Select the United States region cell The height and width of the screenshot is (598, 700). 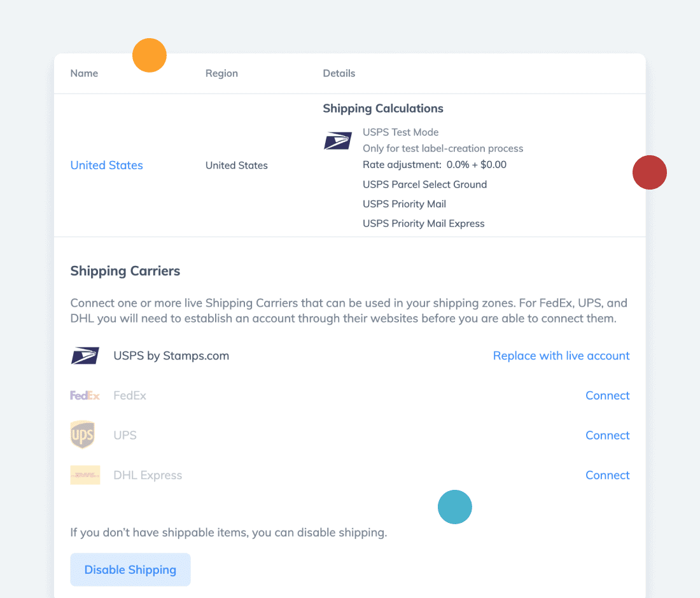(237, 165)
